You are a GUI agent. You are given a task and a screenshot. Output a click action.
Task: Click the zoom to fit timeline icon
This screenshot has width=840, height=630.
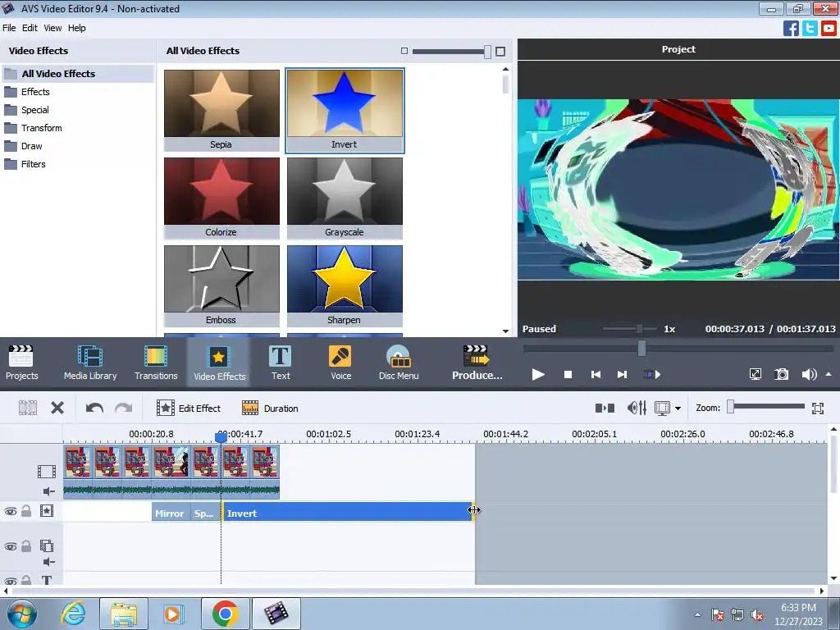pos(818,409)
